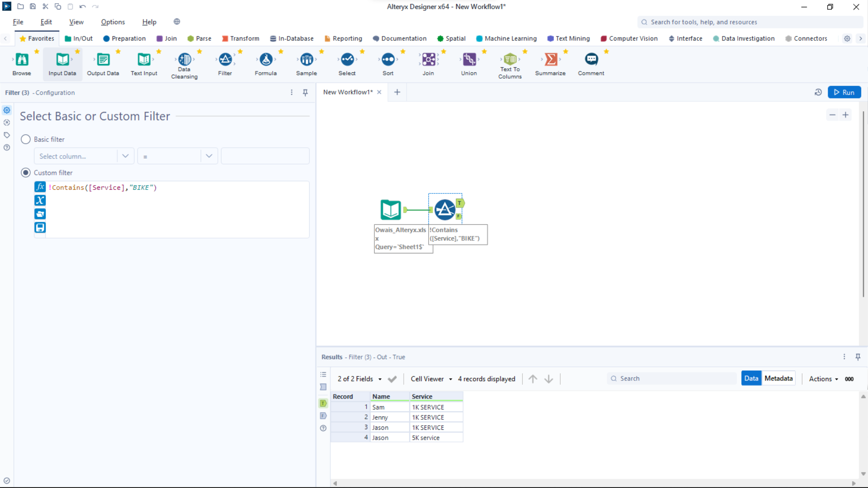Expand the Select column dropdown
This screenshot has height=488, width=868.
tap(125, 156)
